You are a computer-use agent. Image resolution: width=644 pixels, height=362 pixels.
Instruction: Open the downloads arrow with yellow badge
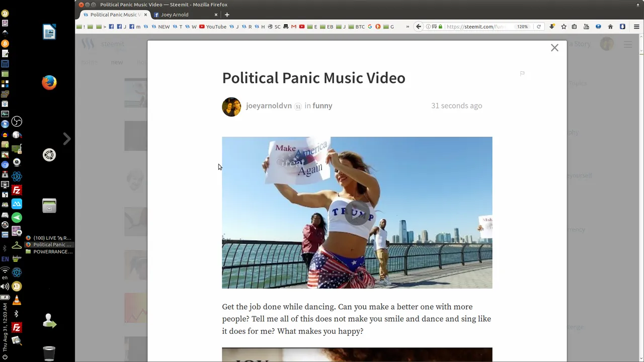pyautogui.click(x=552, y=27)
